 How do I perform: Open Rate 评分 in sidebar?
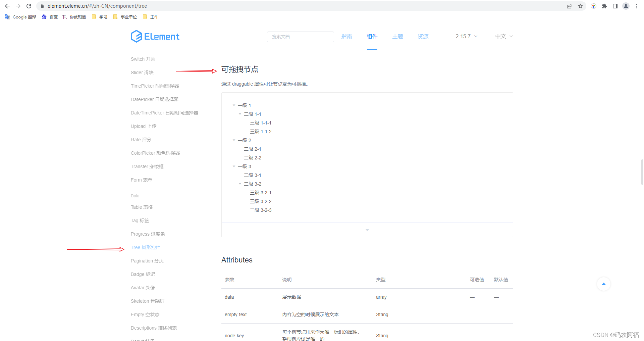(x=141, y=140)
